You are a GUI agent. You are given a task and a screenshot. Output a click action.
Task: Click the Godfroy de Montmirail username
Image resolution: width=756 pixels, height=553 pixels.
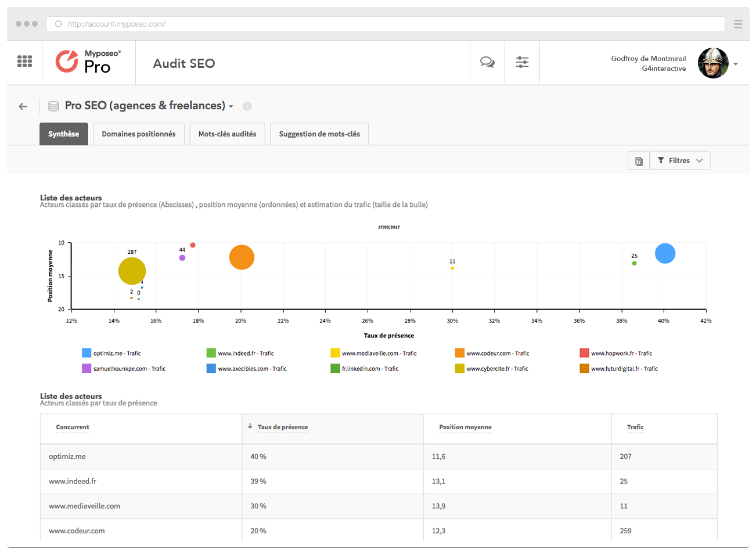pyautogui.click(x=649, y=59)
